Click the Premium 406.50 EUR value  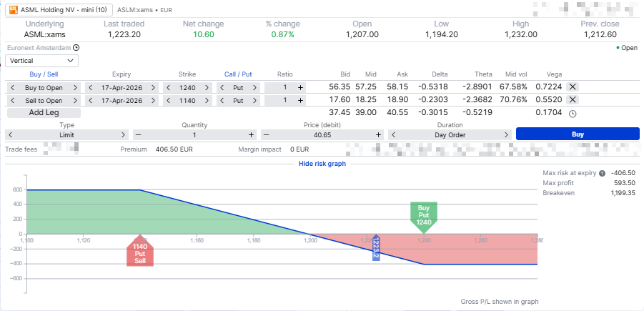(x=174, y=149)
